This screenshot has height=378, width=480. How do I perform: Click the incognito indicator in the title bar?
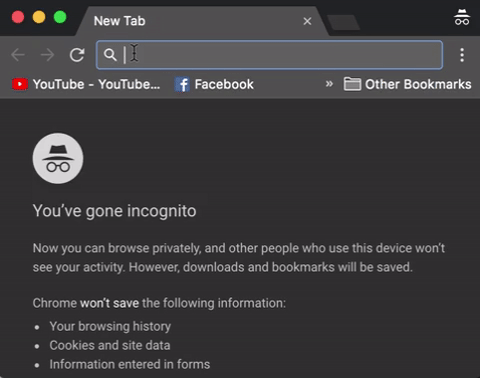point(462,17)
